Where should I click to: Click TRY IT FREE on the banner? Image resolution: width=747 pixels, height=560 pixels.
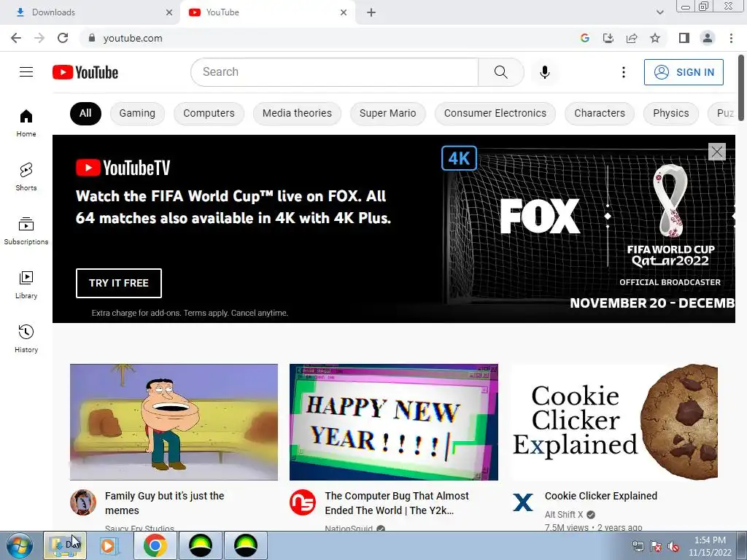pyautogui.click(x=119, y=284)
